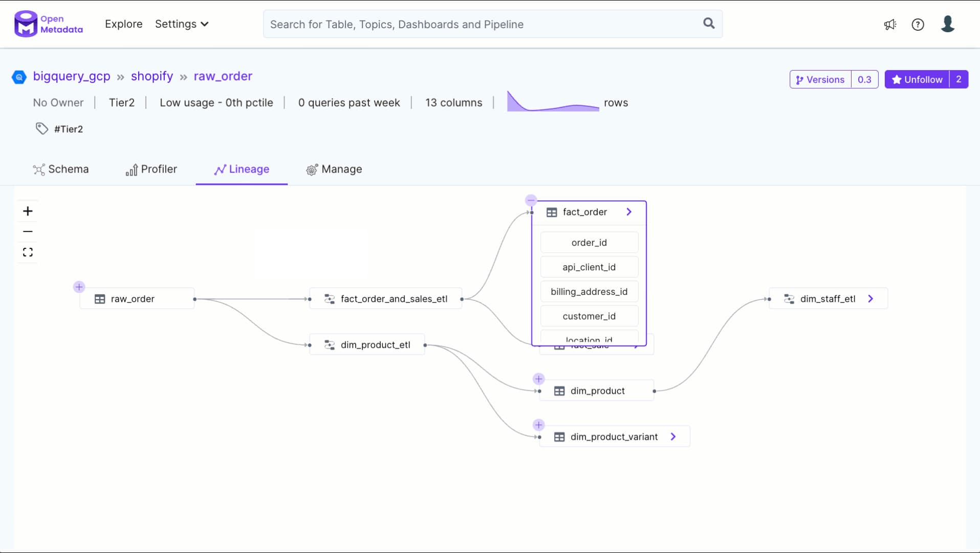980x553 pixels.
Task: Open the announcements megaphone icon
Action: pyautogui.click(x=890, y=24)
